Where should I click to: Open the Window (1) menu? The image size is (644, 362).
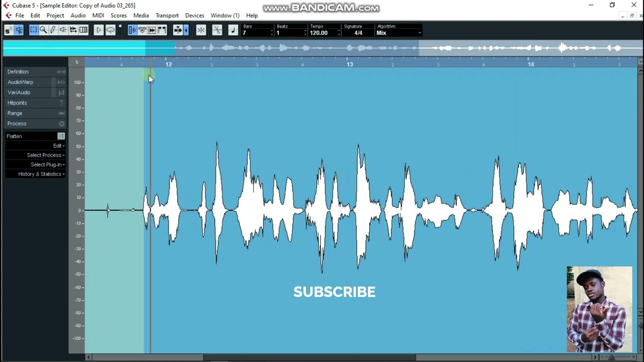click(x=225, y=16)
